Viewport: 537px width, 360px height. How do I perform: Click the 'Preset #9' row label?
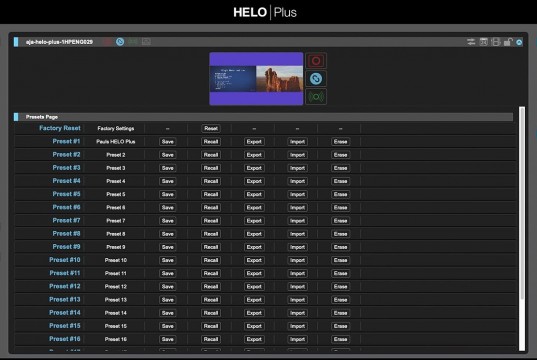[66, 247]
